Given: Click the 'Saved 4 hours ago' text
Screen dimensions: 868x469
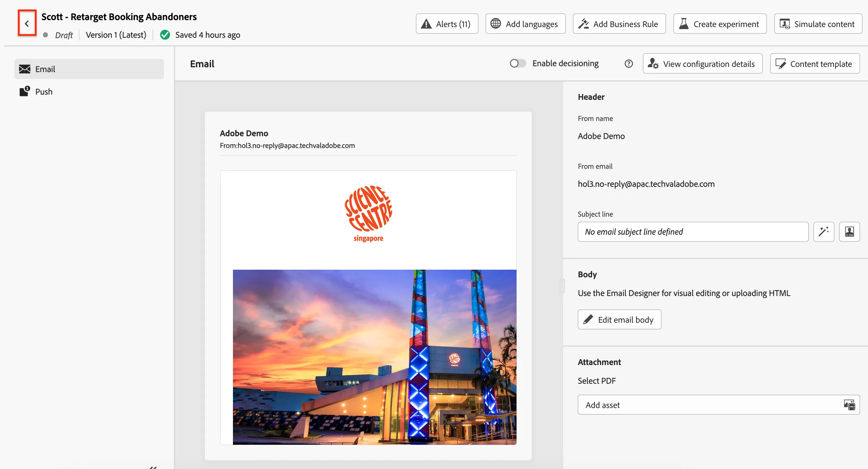Looking at the screenshot, I should [208, 35].
